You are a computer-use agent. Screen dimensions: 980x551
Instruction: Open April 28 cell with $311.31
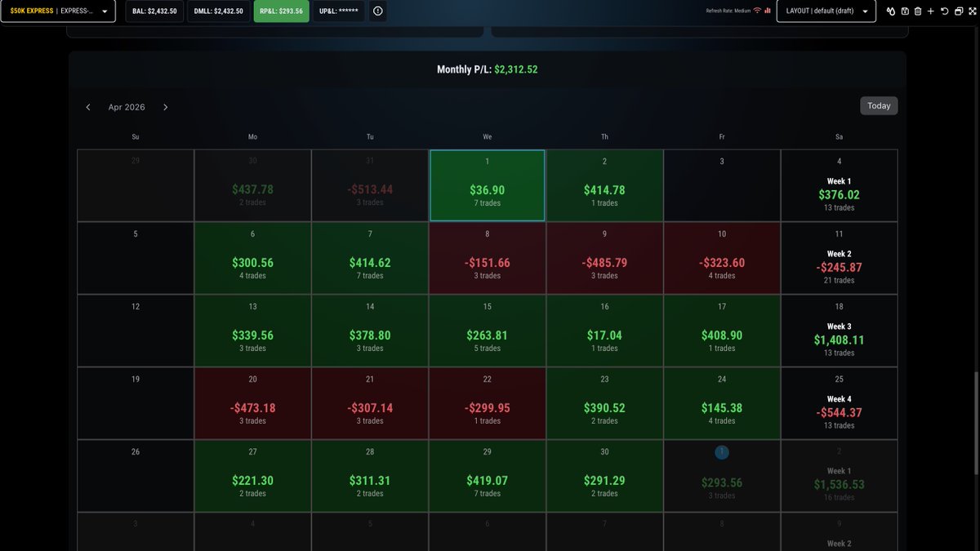click(x=370, y=476)
